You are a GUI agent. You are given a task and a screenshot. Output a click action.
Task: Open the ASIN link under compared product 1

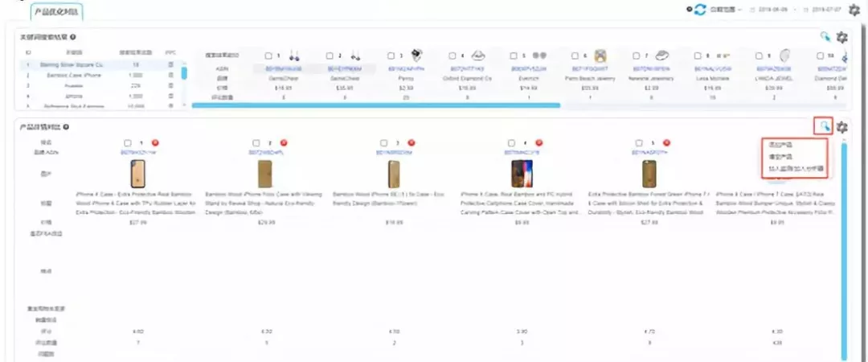140,151
